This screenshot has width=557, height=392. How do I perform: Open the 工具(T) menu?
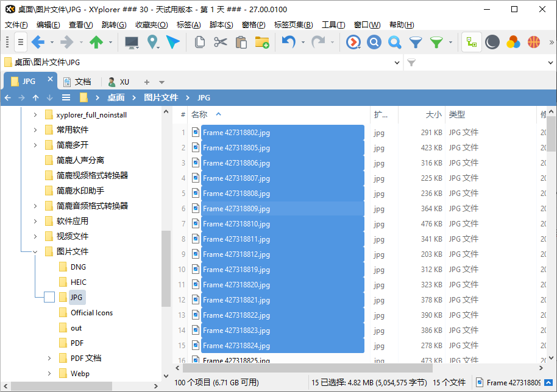[333, 25]
